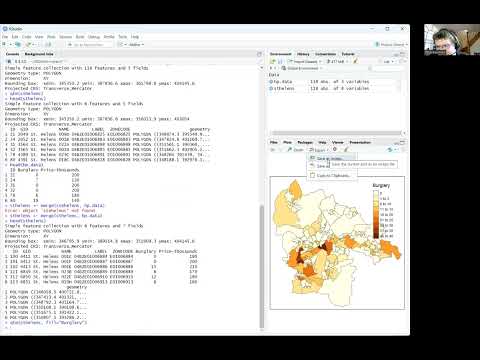Remove the current plot
Viewport: 480px width, 360px height.
(x=335, y=150)
